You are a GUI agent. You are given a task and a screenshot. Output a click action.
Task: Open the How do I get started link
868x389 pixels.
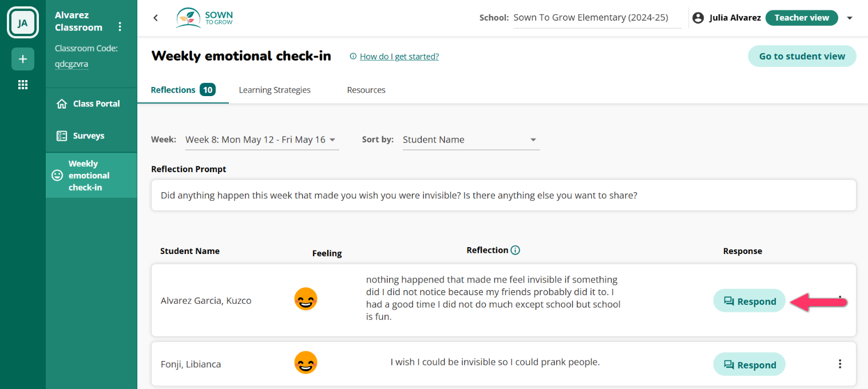coord(399,56)
